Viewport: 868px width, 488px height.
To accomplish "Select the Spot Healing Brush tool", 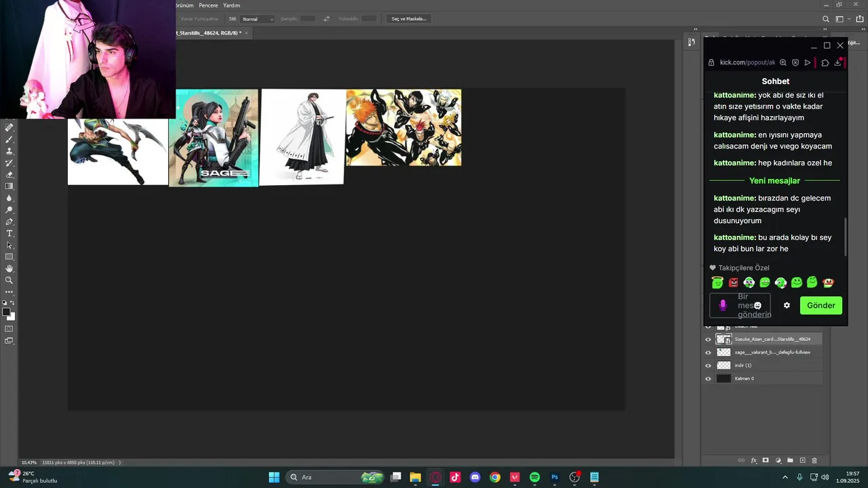I will (9, 127).
